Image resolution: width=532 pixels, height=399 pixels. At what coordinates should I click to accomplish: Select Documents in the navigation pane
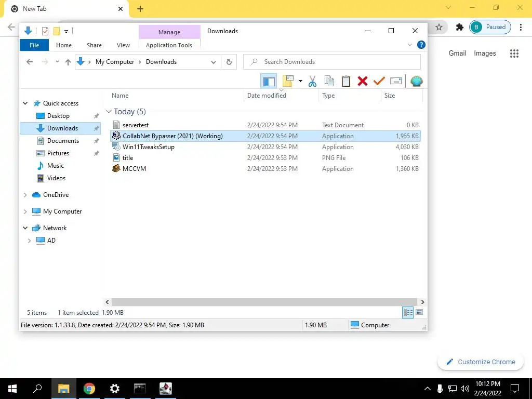63,140
